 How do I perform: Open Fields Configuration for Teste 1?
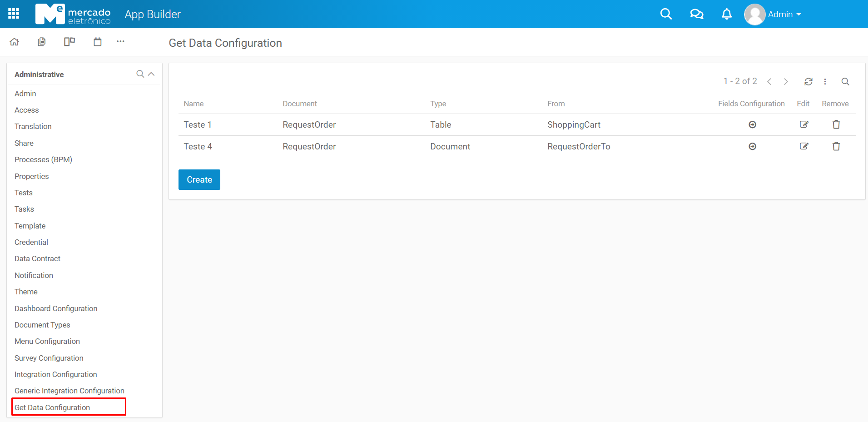point(752,124)
